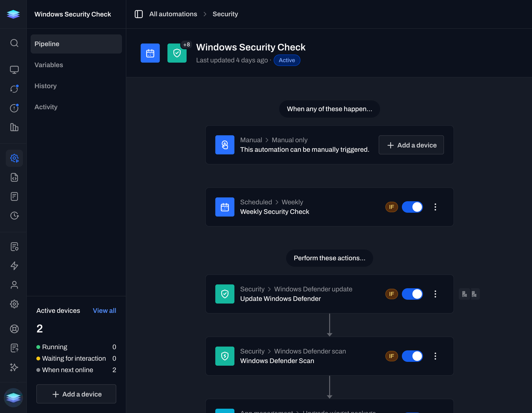Select the Activity tab
Image resolution: width=532 pixels, height=413 pixels.
click(x=76, y=107)
